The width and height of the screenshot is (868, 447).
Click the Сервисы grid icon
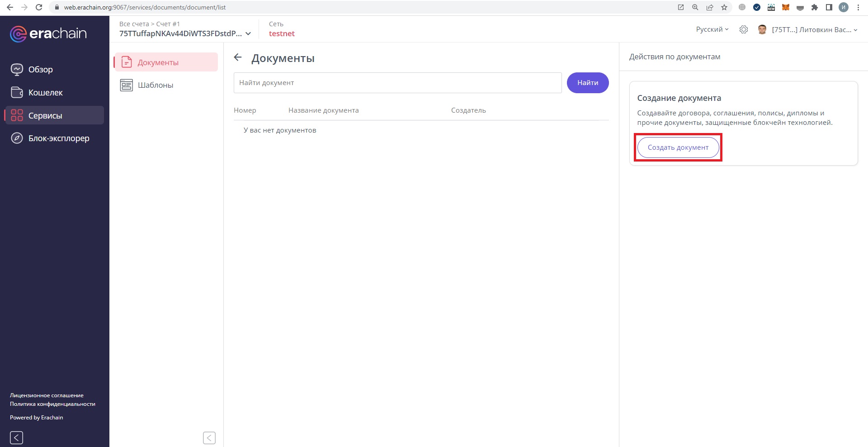(17, 115)
